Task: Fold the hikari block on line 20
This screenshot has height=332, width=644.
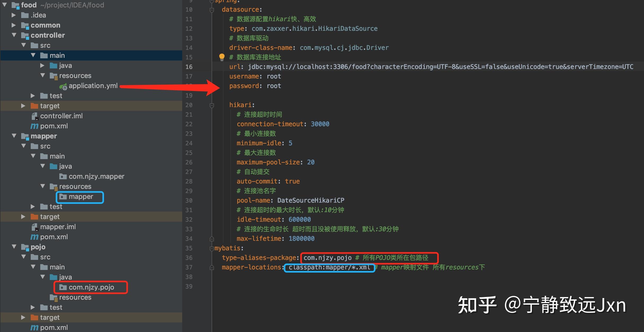Action: click(x=212, y=106)
